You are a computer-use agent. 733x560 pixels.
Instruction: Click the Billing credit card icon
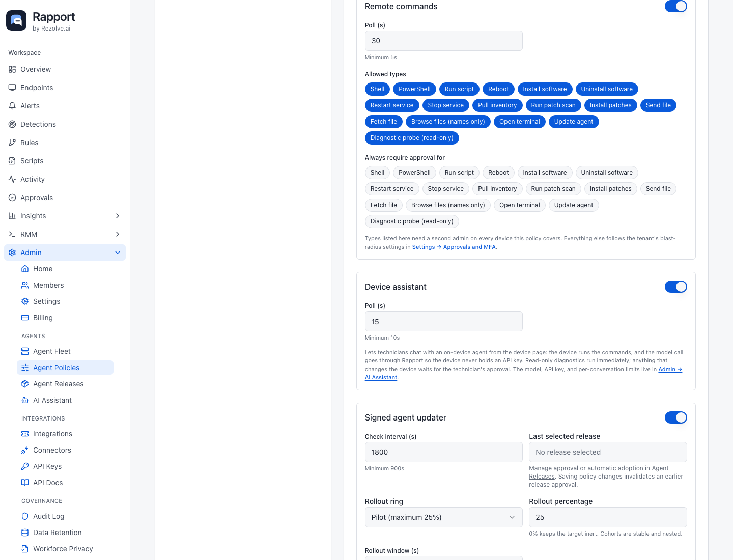(x=25, y=318)
